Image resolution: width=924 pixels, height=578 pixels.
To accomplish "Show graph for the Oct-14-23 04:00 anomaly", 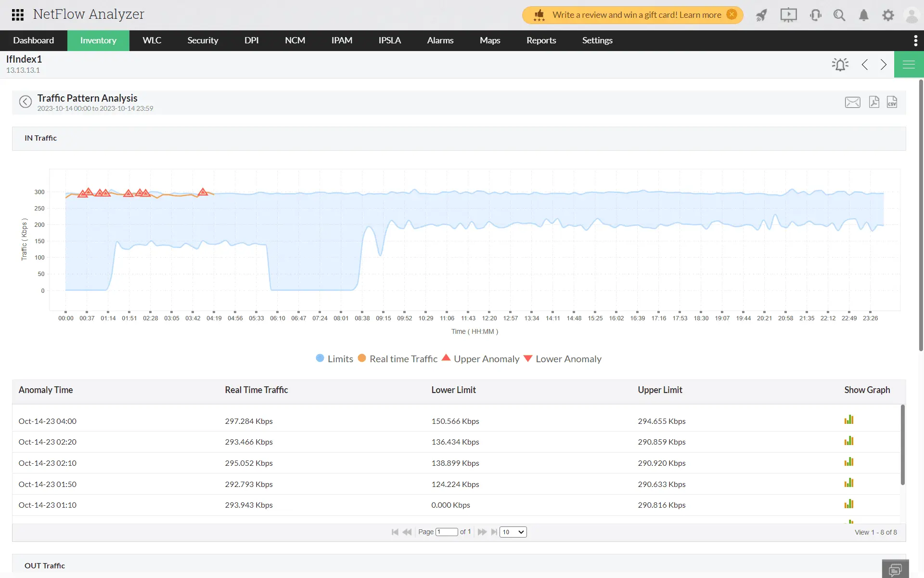I will coord(849,419).
